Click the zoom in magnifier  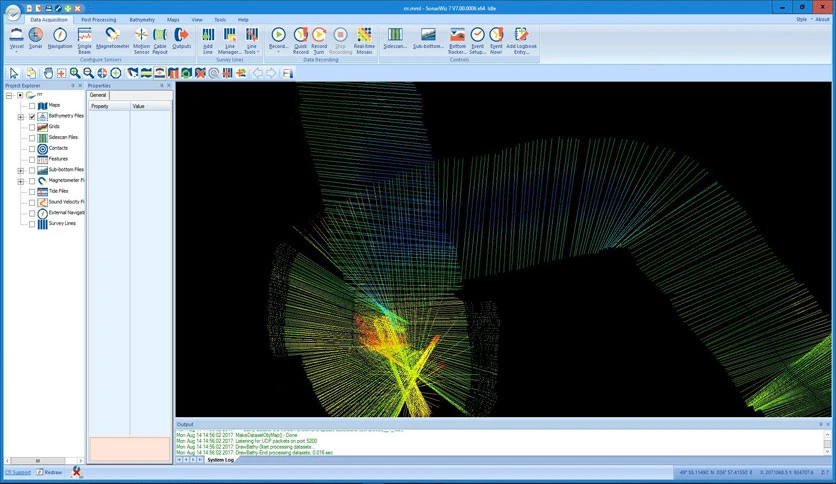pos(75,73)
